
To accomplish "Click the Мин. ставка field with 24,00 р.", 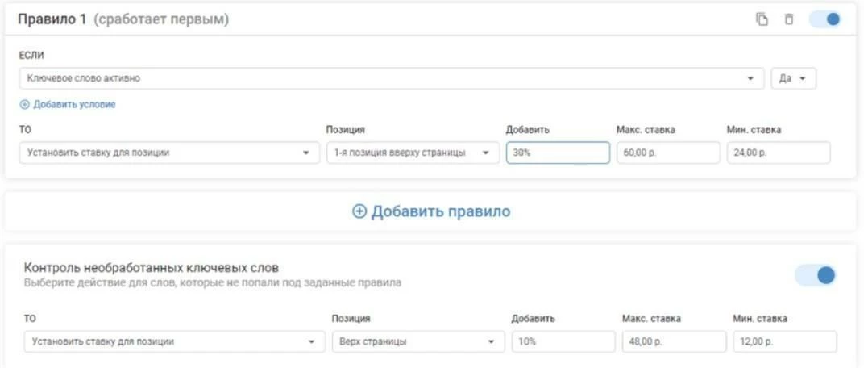I will [779, 153].
